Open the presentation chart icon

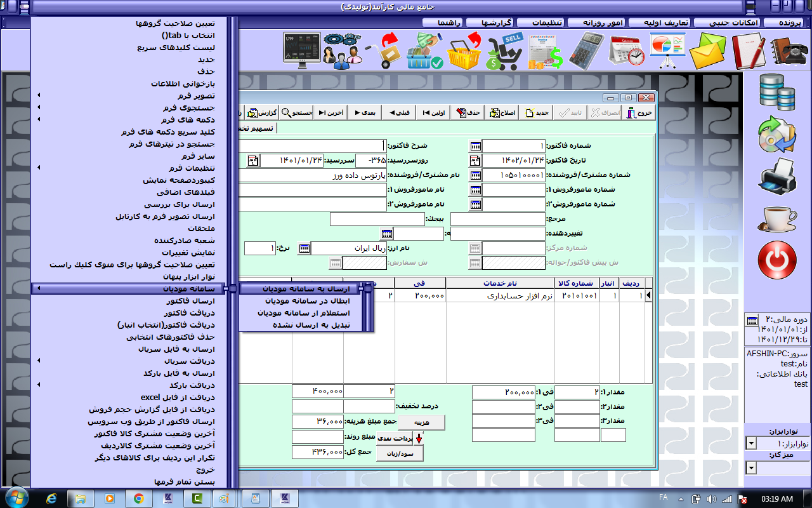(667, 51)
